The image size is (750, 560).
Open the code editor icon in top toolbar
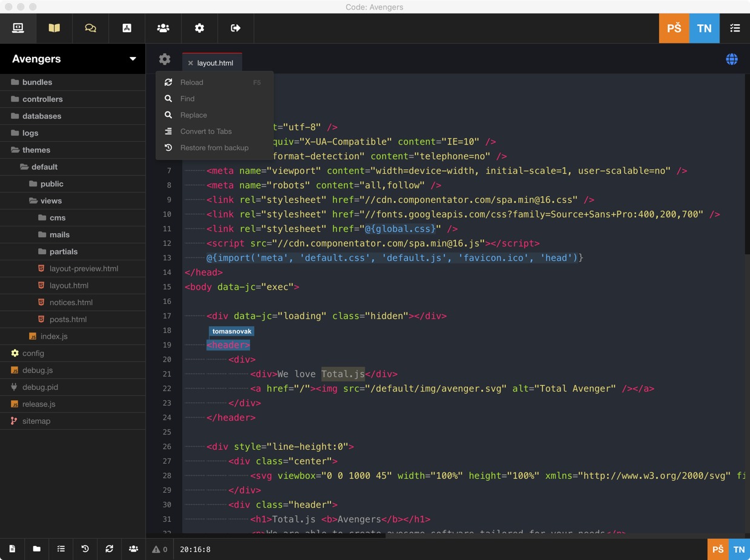pyautogui.click(x=18, y=28)
